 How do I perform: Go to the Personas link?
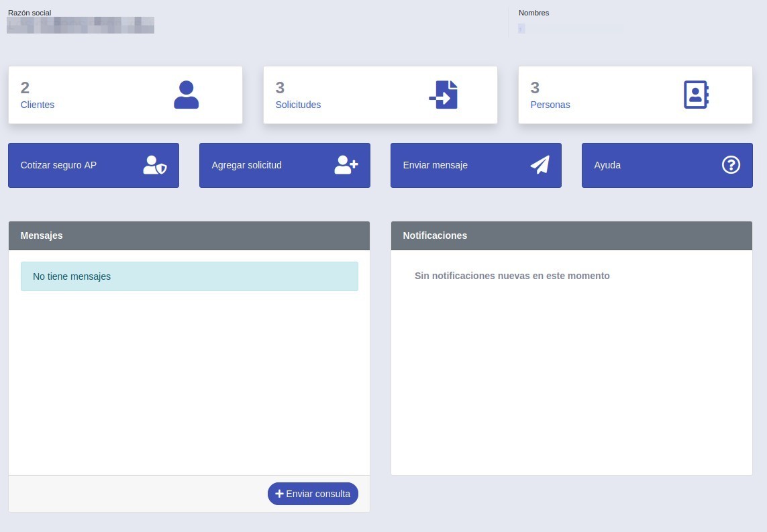point(550,105)
